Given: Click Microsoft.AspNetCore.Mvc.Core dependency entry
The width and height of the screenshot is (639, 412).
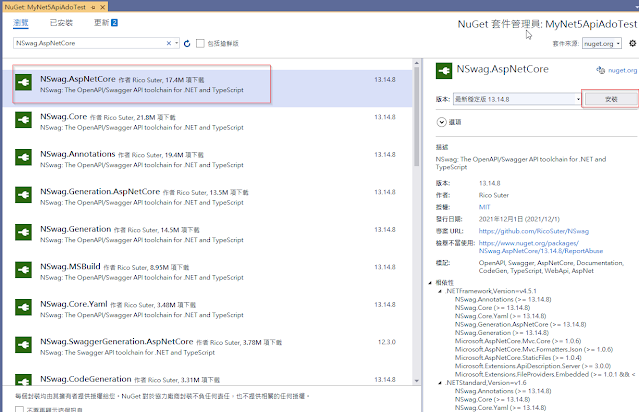Looking at the screenshot, I should coord(518,341).
